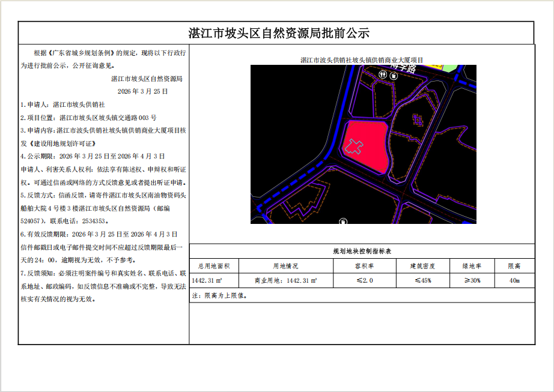Click the 商业用地：1442.31㎡ cell

click(x=285, y=280)
